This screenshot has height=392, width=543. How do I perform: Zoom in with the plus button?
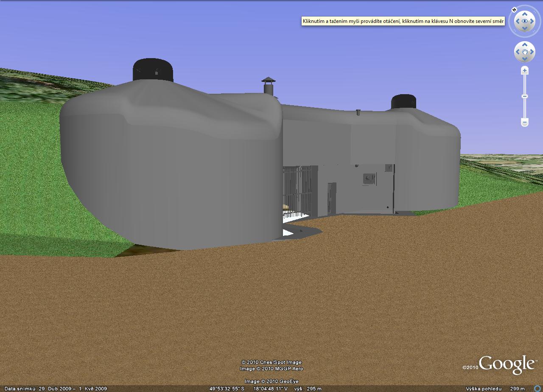tap(525, 70)
